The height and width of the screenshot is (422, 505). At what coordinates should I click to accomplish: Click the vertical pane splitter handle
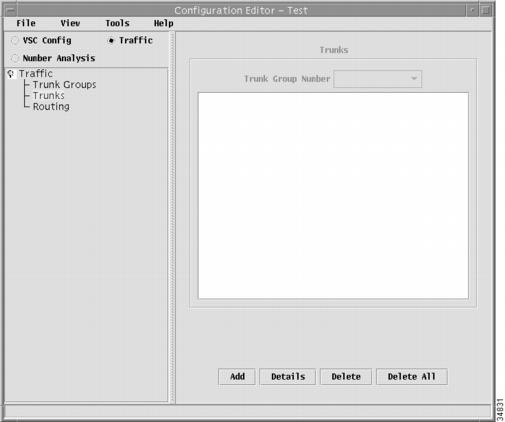(172, 217)
